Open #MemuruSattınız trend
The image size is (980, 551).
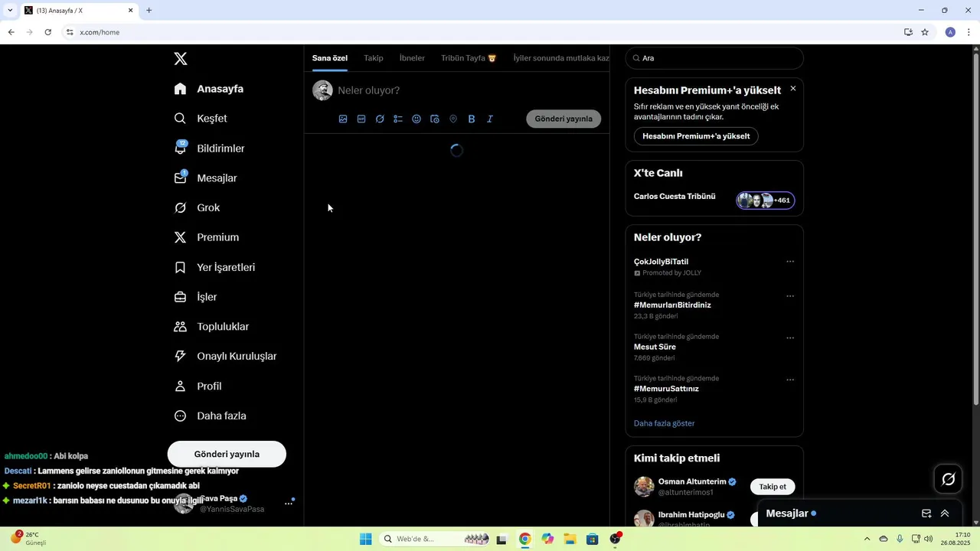point(666,389)
